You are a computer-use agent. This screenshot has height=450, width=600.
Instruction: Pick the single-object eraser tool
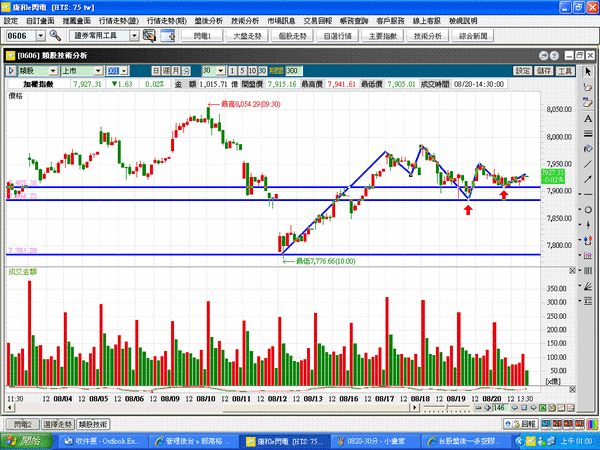click(x=588, y=87)
